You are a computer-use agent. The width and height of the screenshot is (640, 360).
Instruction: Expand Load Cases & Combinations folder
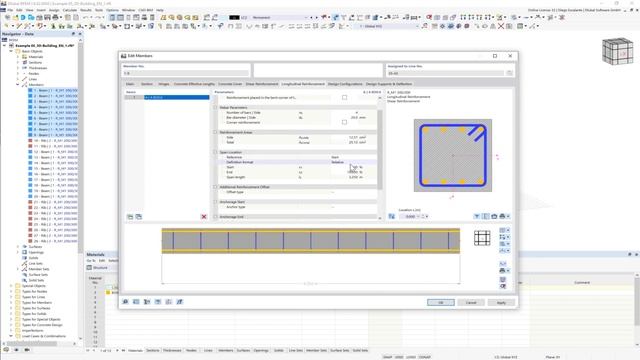[x=11, y=336]
